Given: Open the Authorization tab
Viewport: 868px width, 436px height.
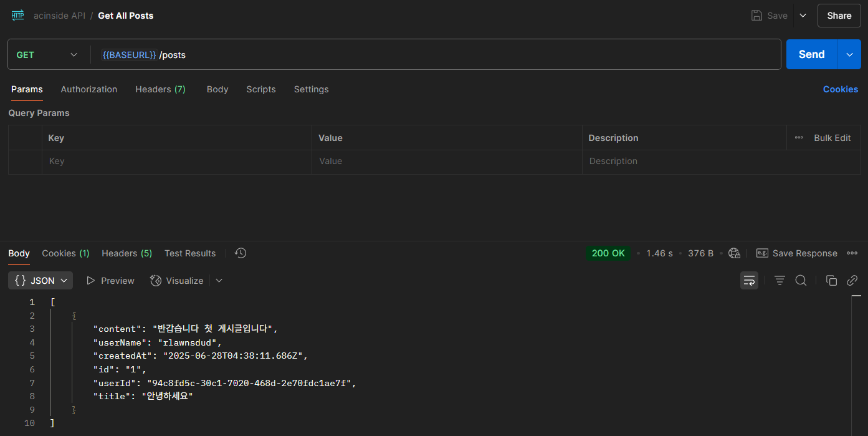Looking at the screenshot, I should (x=89, y=89).
